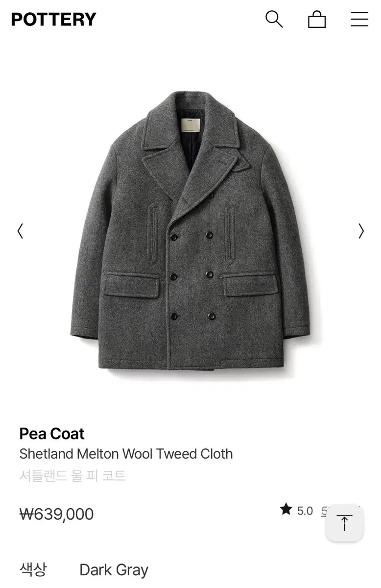The image size is (381, 588).
Task: Show the previous product image
Action: [x=20, y=231]
